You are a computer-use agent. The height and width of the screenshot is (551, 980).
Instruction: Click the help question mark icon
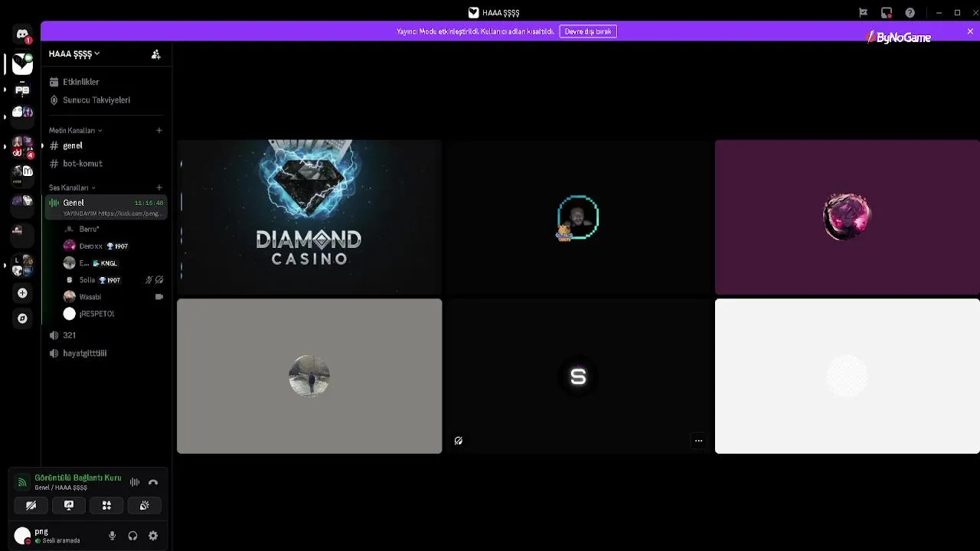pyautogui.click(x=910, y=13)
